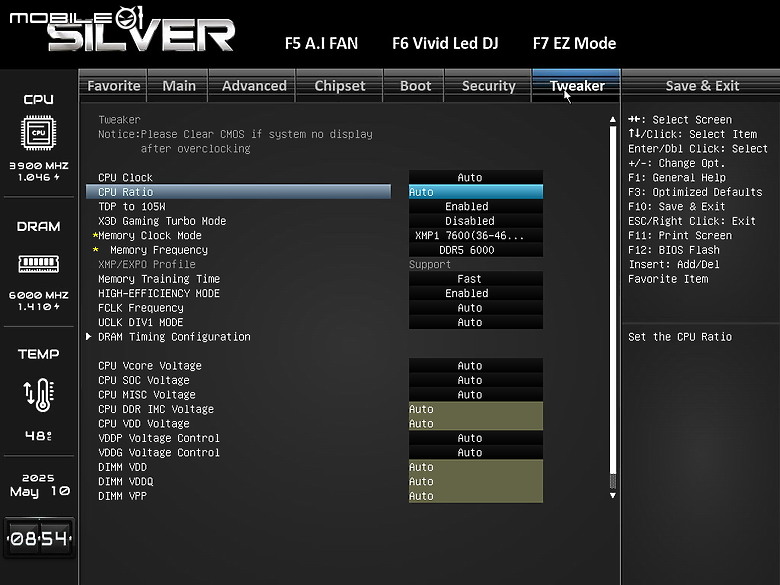Click the 6000 MHZ DRAM speed readout
The height and width of the screenshot is (585, 780).
(x=39, y=295)
